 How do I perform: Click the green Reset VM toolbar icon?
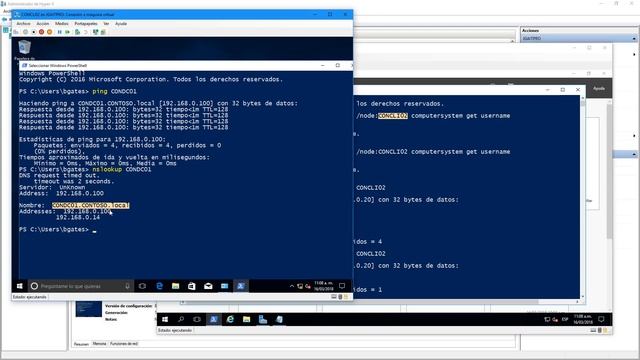coord(67,32)
